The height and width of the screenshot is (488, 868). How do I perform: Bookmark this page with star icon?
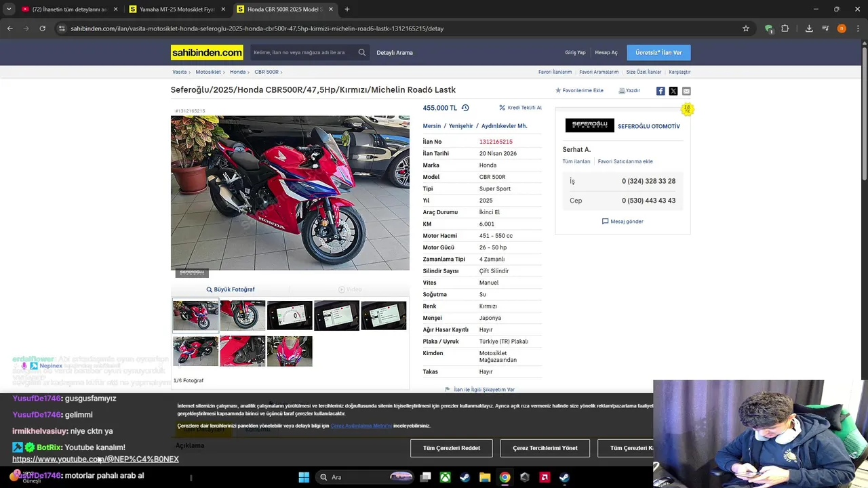746,28
